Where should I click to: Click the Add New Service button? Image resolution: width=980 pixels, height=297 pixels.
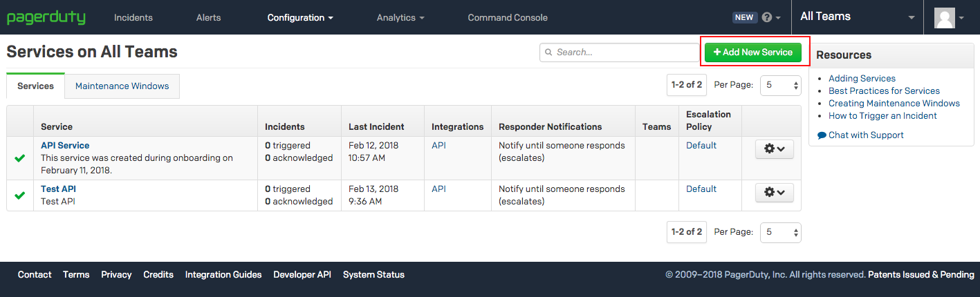tap(753, 52)
